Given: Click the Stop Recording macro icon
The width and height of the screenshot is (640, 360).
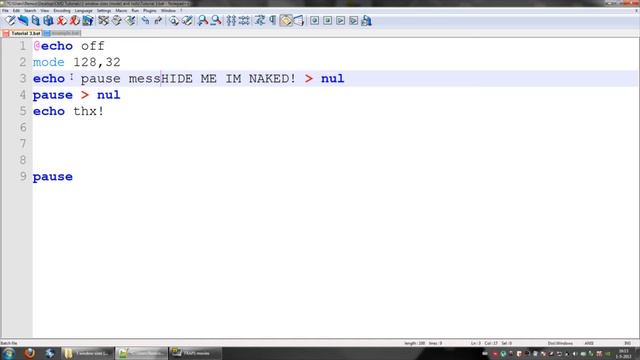Looking at the screenshot, I should (327, 20).
